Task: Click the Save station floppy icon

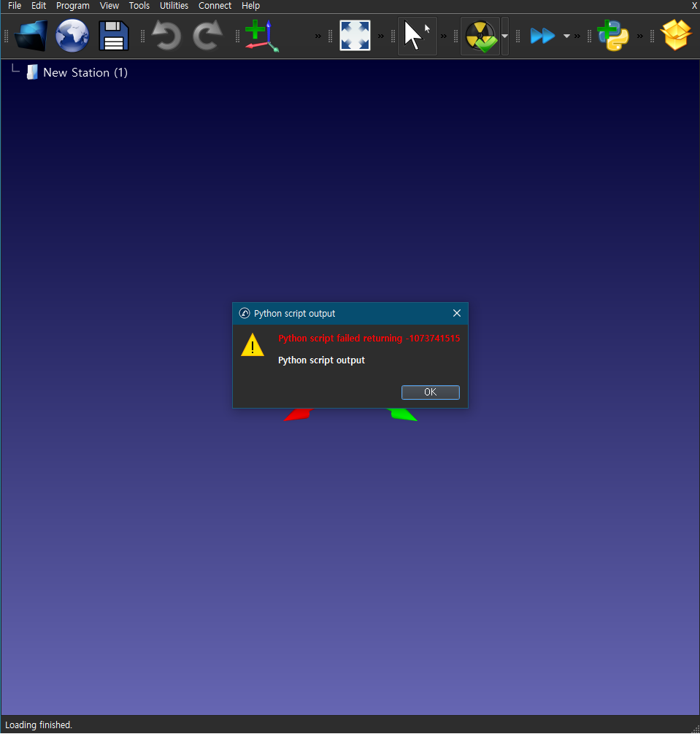Action: pos(114,36)
